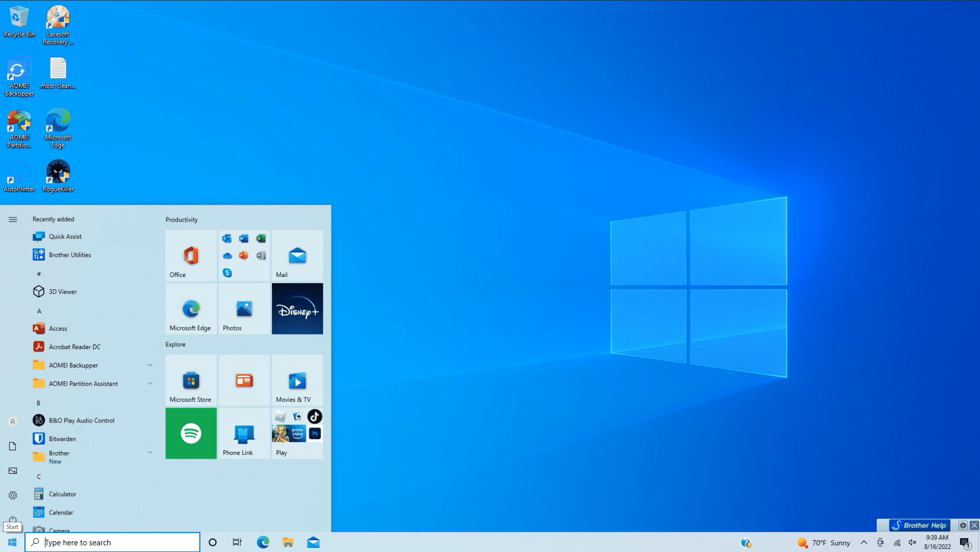Image resolution: width=980 pixels, height=552 pixels.
Task: Open Brother Utilities from app list
Action: [93, 255]
